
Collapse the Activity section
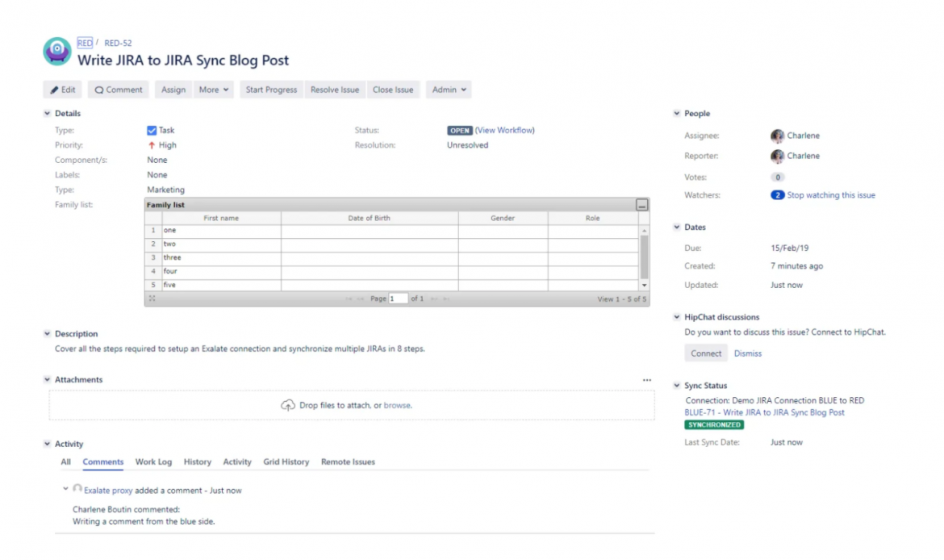click(47, 444)
